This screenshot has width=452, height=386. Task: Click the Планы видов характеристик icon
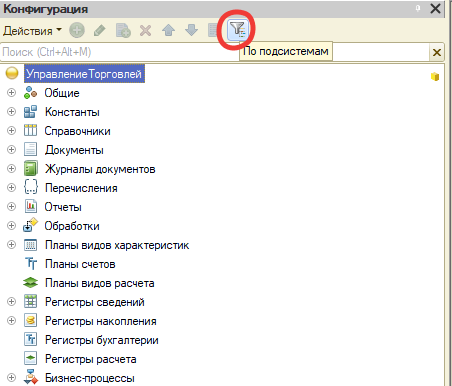(30, 245)
